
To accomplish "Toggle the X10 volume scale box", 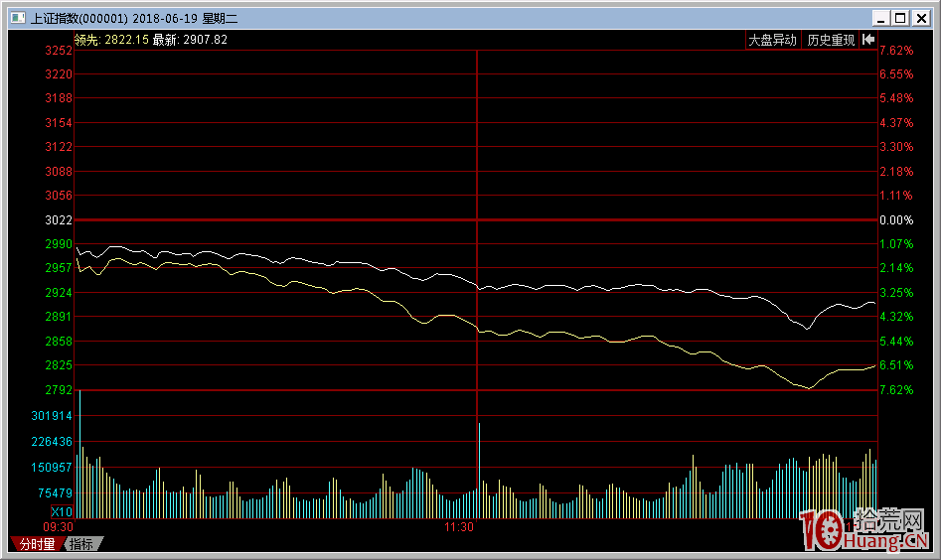I will (62, 511).
